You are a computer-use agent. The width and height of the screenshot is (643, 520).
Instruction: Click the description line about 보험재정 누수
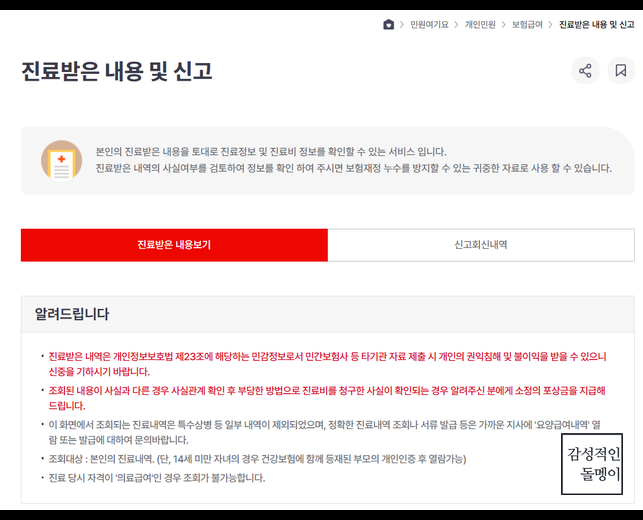coord(353,168)
